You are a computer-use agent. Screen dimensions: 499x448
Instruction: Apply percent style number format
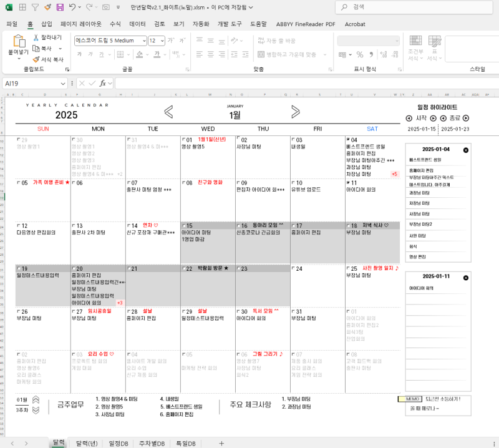click(360, 55)
